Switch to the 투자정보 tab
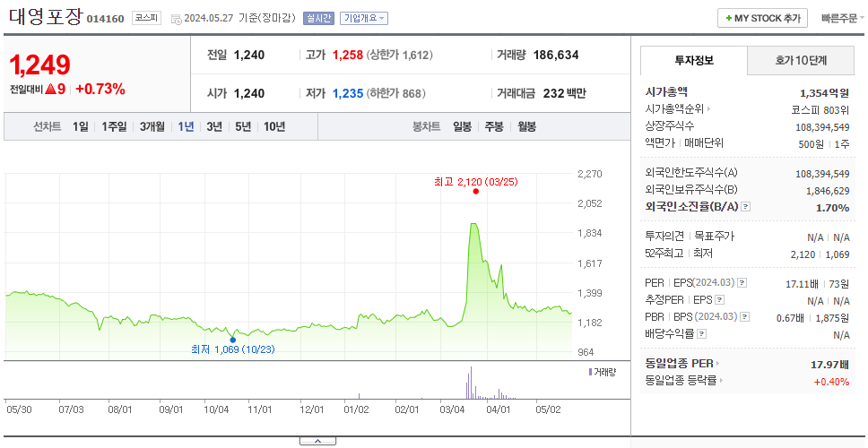The image size is (868, 448). coord(694,60)
